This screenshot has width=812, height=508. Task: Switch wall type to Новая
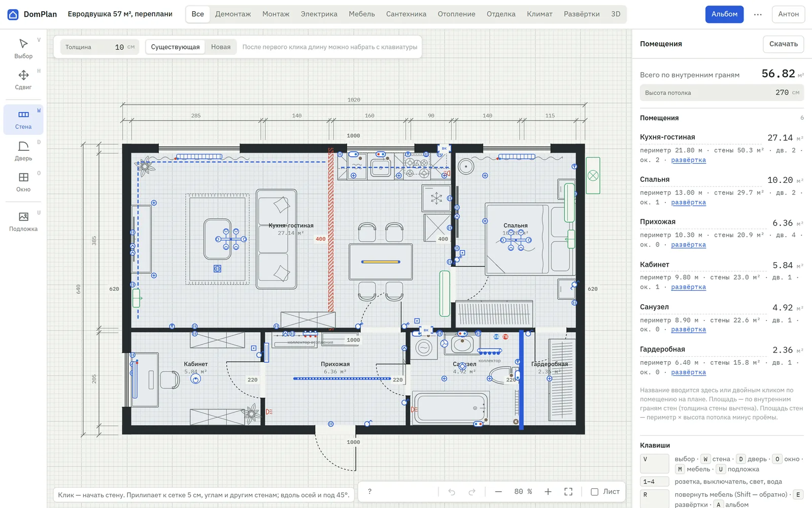(221, 47)
